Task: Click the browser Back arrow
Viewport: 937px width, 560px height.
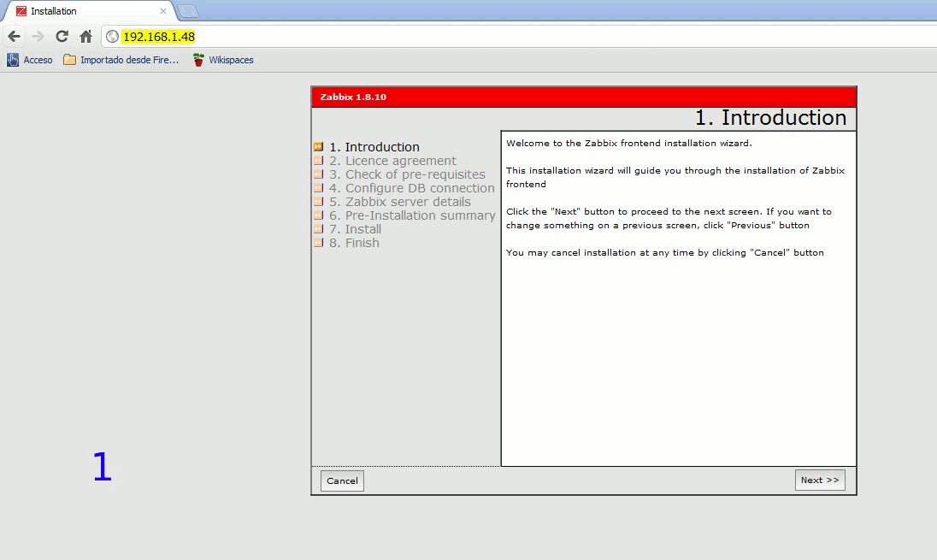Action: (14, 36)
